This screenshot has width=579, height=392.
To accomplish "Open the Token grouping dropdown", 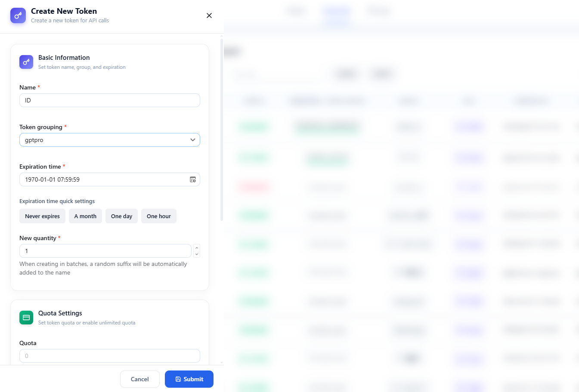I will [110, 140].
